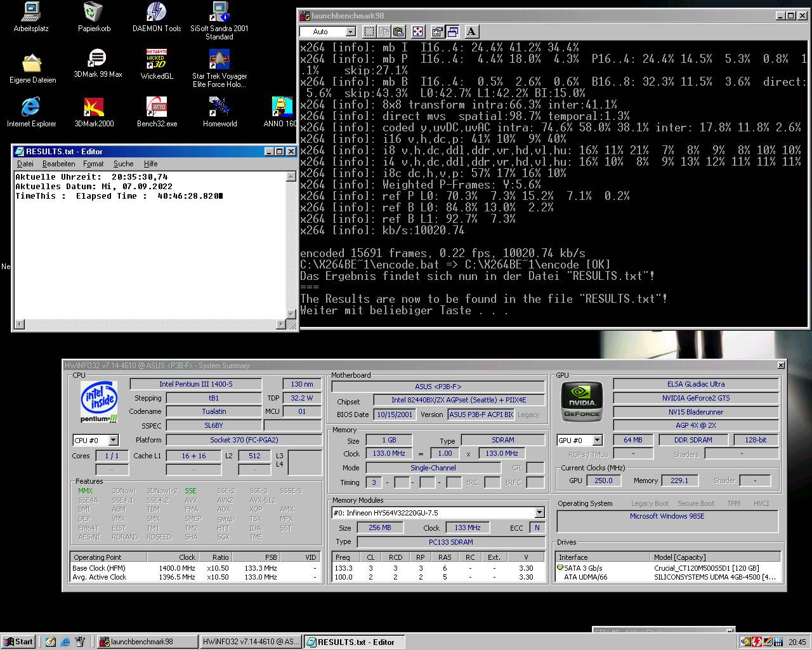Open the ANNO 1602 desktop shortcut
The image size is (812, 650).
(x=281, y=112)
